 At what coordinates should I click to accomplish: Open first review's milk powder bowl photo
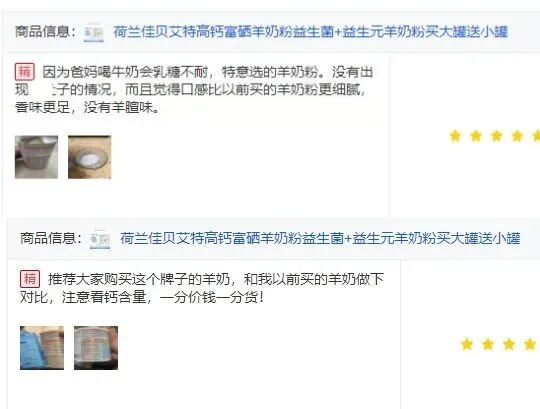point(90,157)
